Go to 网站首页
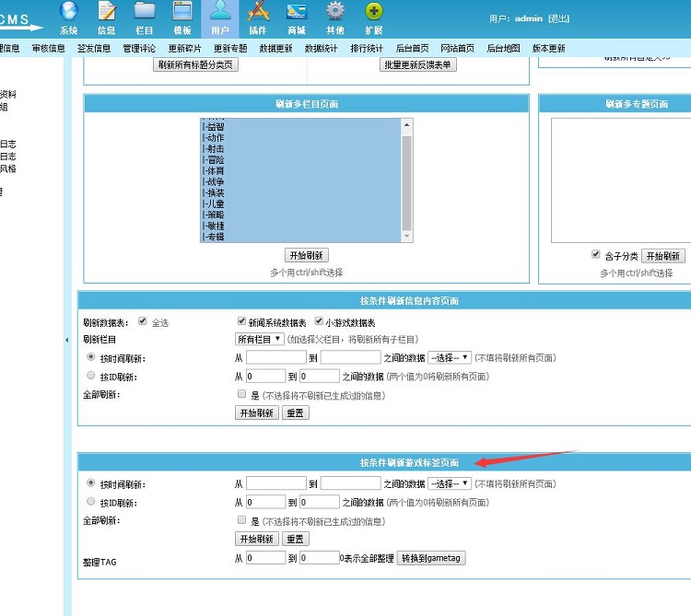The width and height of the screenshot is (691, 616). (457, 49)
